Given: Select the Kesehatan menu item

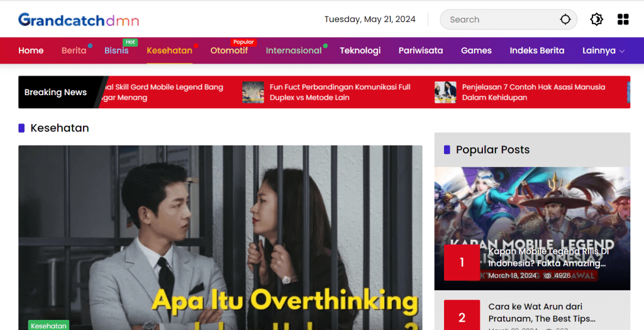Looking at the screenshot, I should (x=169, y=50).
